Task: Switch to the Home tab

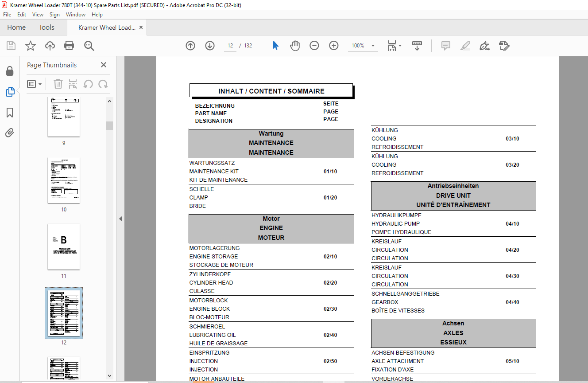Action: 16,27
